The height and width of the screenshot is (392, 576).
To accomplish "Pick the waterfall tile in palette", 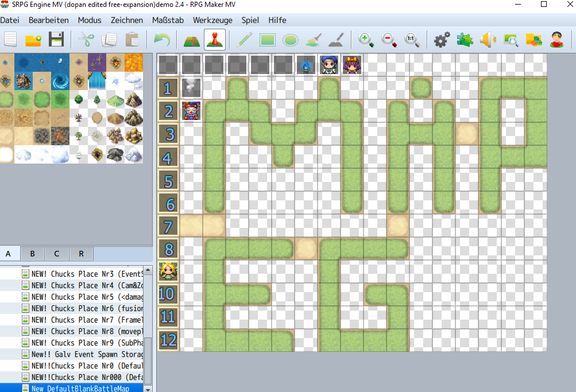I will pyautogui.click(x=97, y=81).
